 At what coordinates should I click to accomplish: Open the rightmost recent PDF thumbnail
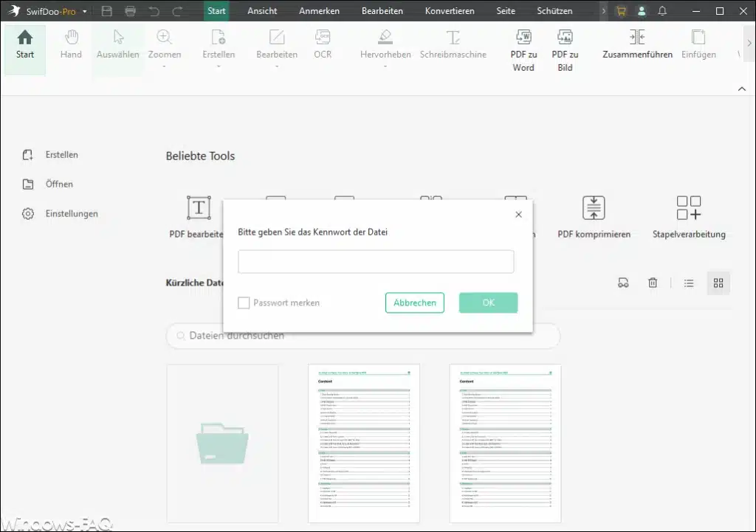(x=505, y=443)
